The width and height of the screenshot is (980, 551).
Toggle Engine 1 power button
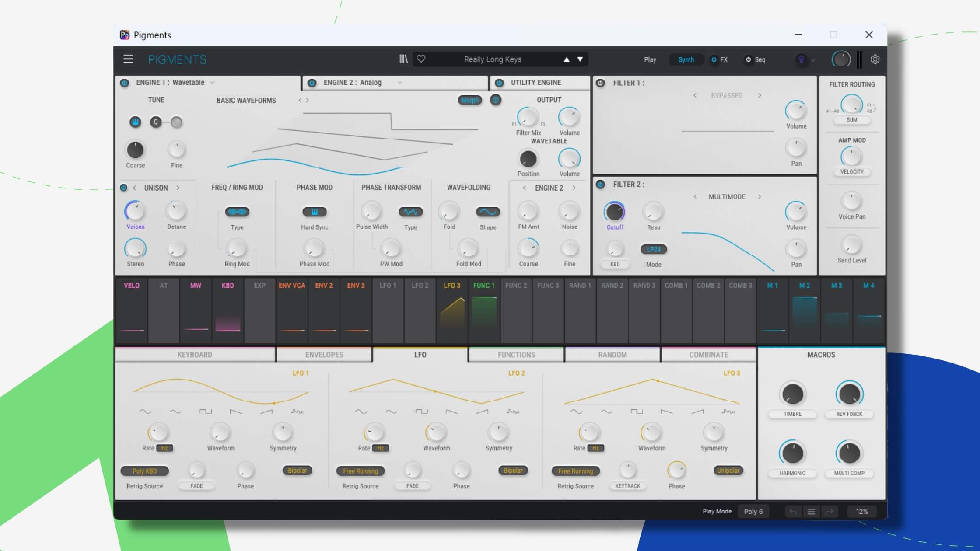pos(124,83)
